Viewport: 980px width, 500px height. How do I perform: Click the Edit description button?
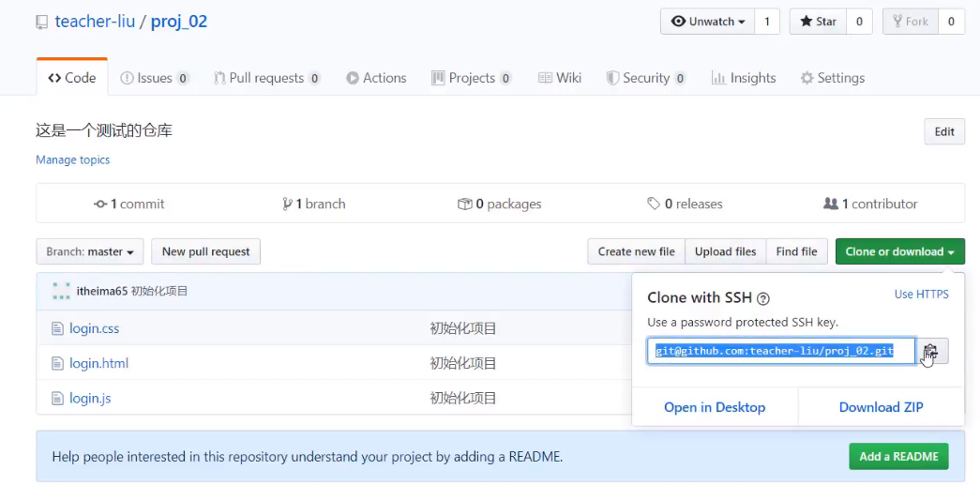pyautogui.click(x=944, y=131)
